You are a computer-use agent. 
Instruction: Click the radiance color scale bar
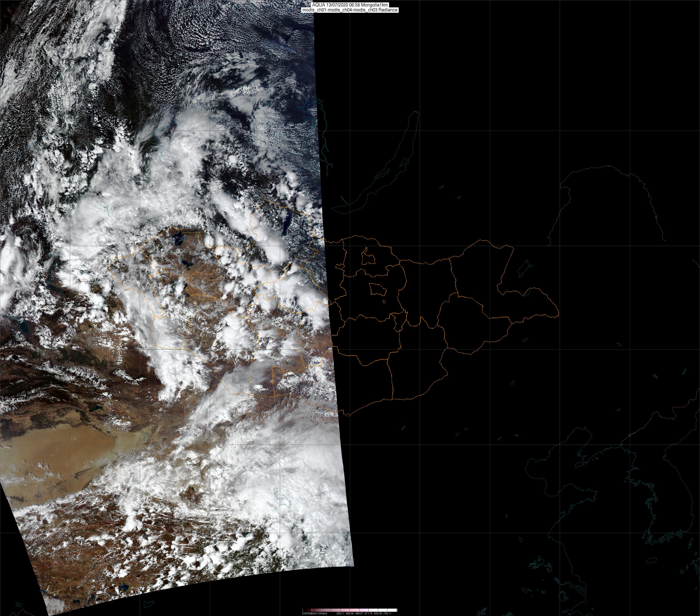point(350,610)
